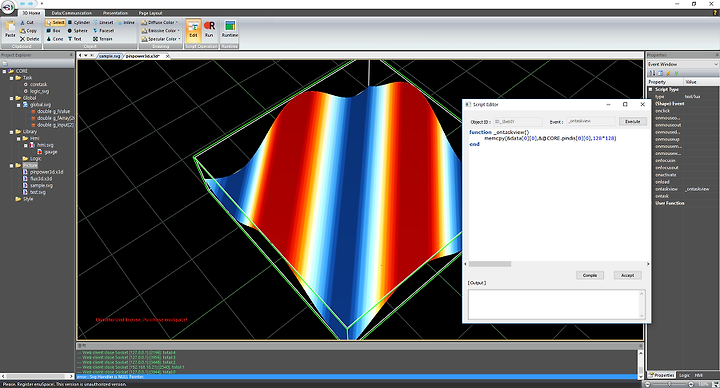The image size is (720, 388).
Task: Switch to the sample.svg document tab
Action: pos(110,56)
